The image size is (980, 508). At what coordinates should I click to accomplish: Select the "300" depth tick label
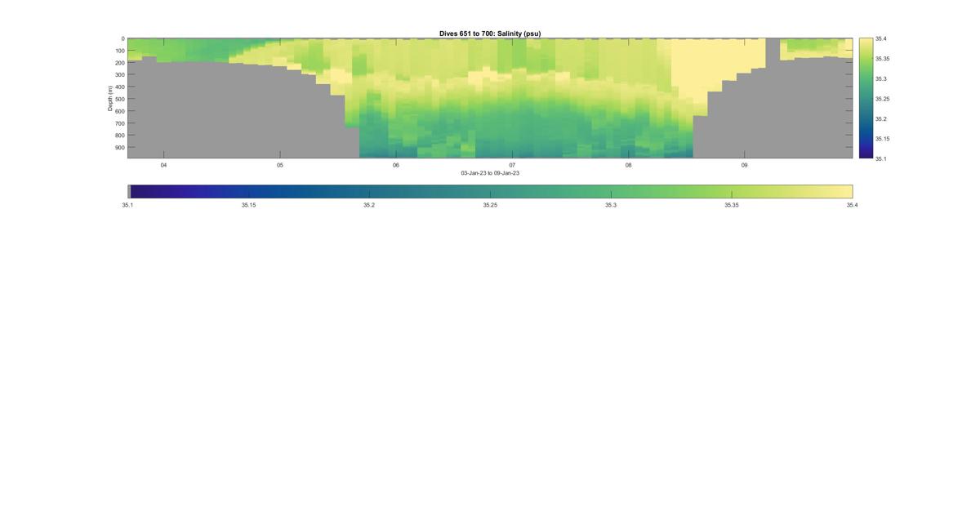click(119, 75)
